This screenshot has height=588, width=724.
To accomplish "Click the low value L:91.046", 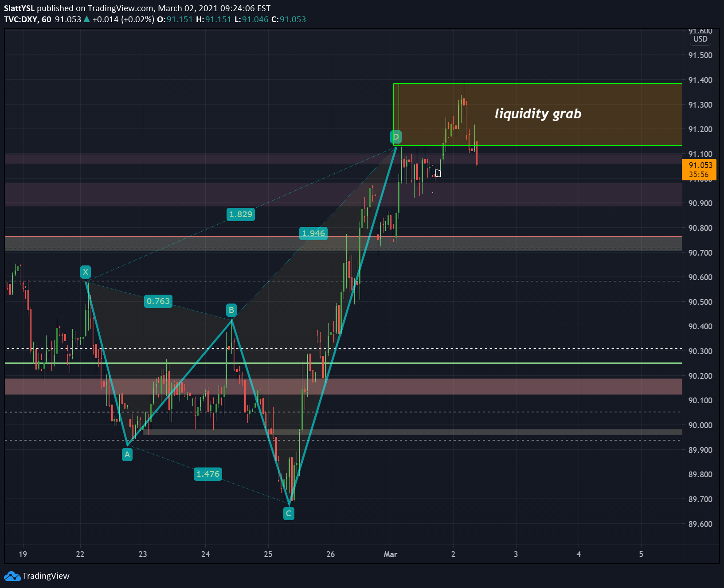I will (251, 19).
